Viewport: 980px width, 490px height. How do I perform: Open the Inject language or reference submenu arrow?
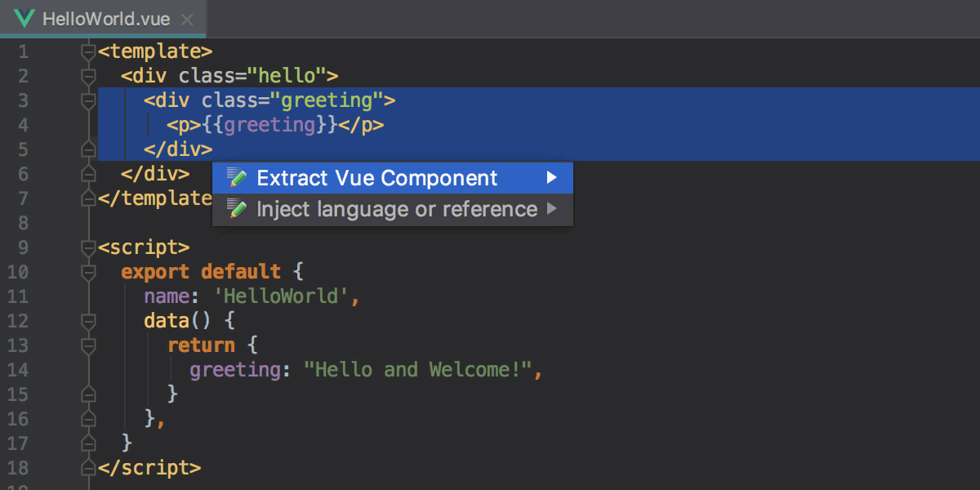click(553, 209)
